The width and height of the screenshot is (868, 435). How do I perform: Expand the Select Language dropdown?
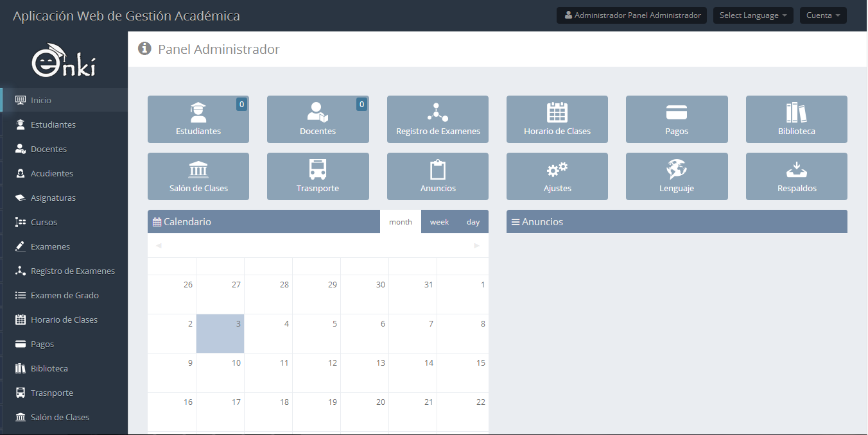tap(753, 15)
